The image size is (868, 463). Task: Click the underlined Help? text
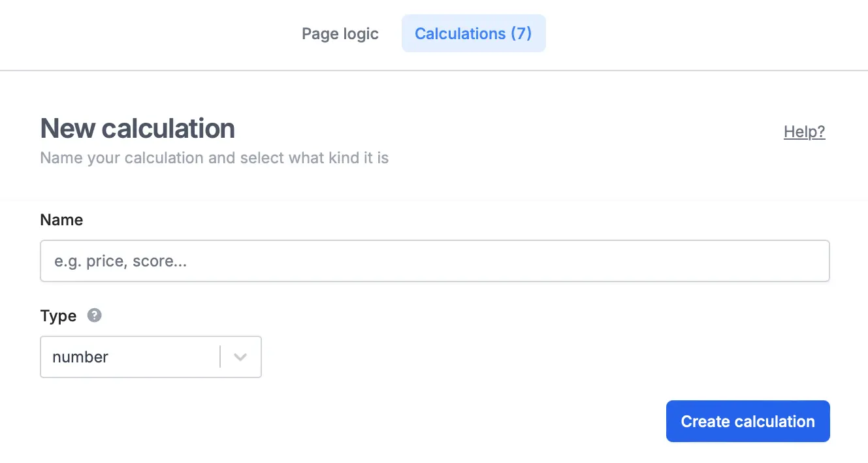tap(804, 131)
